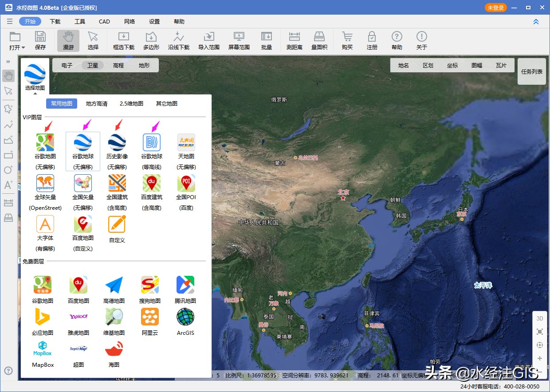Zoom in with the plus button
550x392 pixels.
point(540,358)
